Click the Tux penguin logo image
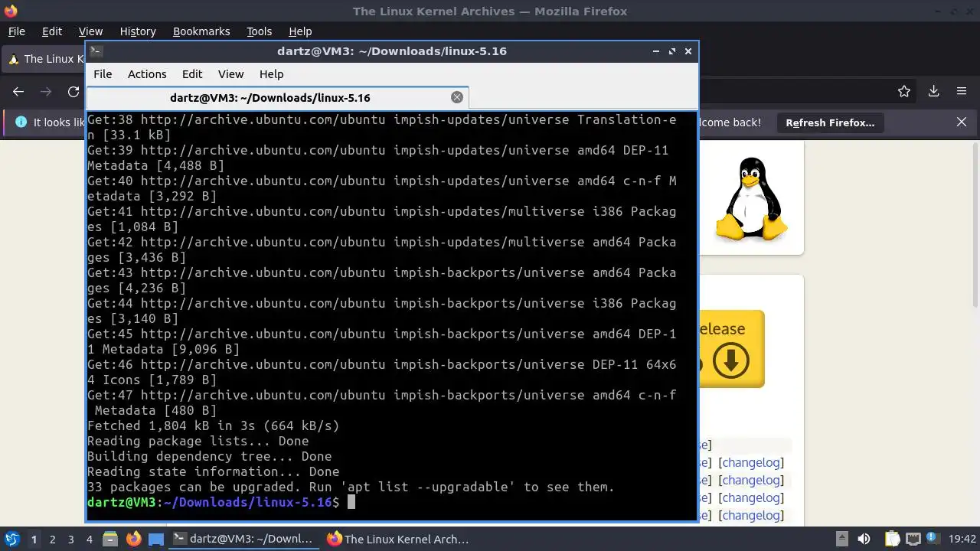Viewport: 980px width, 551px height. [x=751, y=199]
